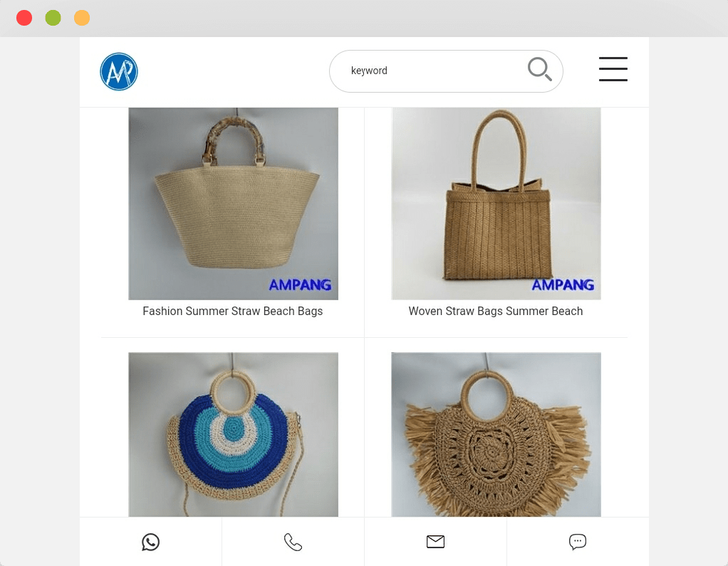The image size is (728, 566).
Task: Click the yellow window button
Action: [x=82, y=18]
